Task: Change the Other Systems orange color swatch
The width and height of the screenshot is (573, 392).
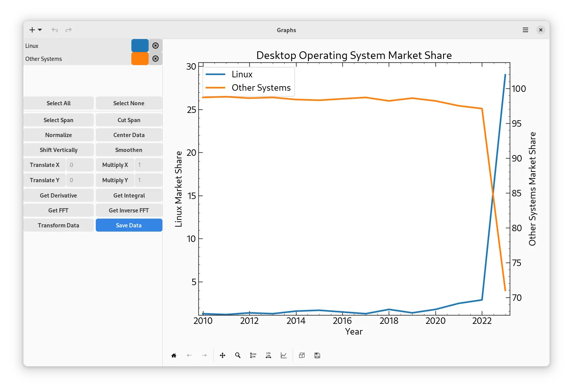Action: pyautogui.click(x=140, y=59)
